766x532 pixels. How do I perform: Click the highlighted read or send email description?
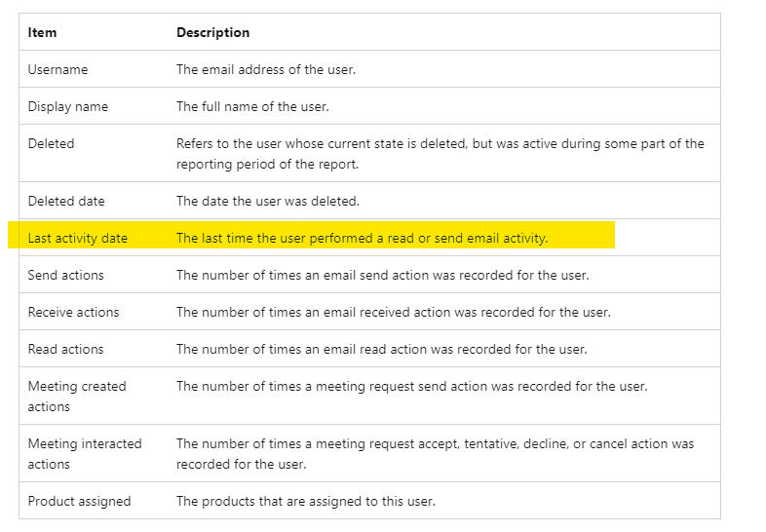click(362, 238)
